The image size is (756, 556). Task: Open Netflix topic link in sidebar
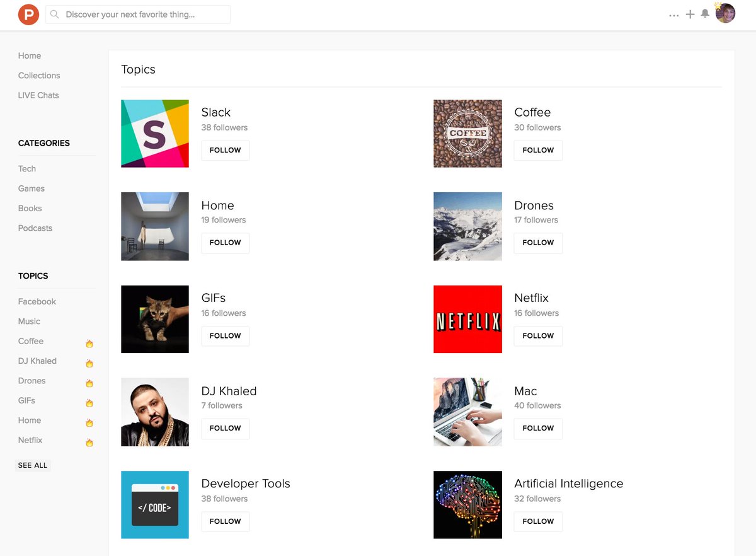[x=30, y=440]
